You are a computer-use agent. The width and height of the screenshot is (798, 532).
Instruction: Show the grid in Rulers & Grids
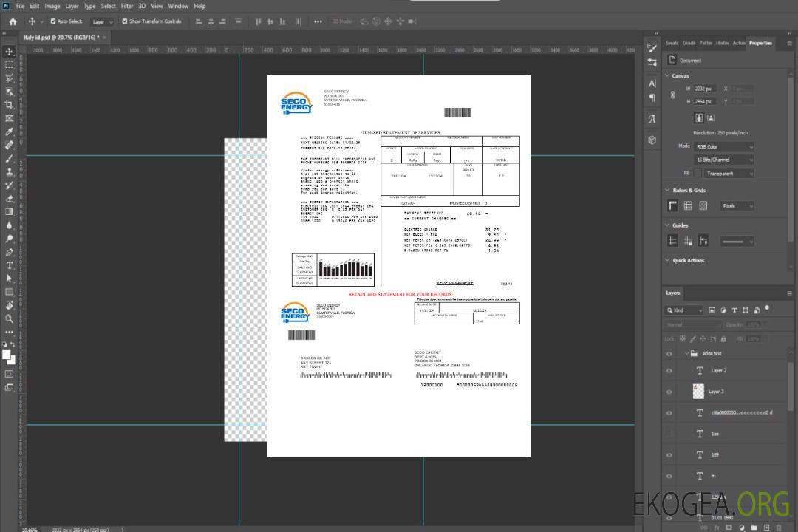(x=688, y=205)
